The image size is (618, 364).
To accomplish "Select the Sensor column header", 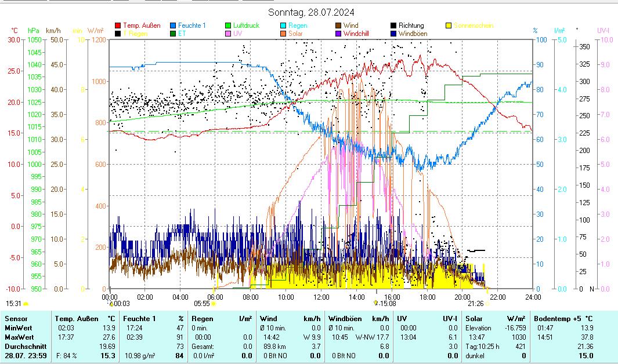I will point(16,318).
